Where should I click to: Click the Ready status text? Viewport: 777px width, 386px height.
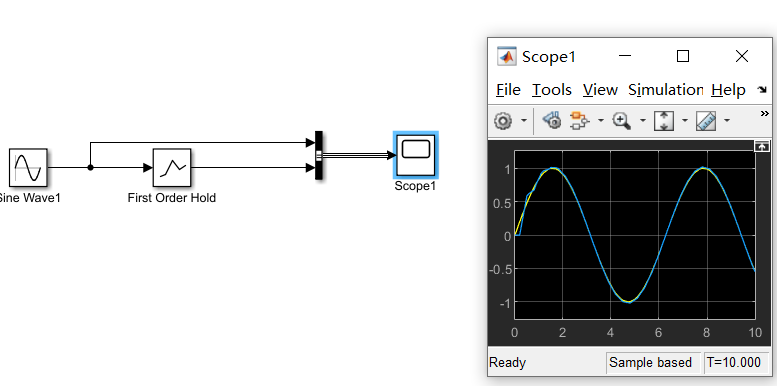(507, 363)
